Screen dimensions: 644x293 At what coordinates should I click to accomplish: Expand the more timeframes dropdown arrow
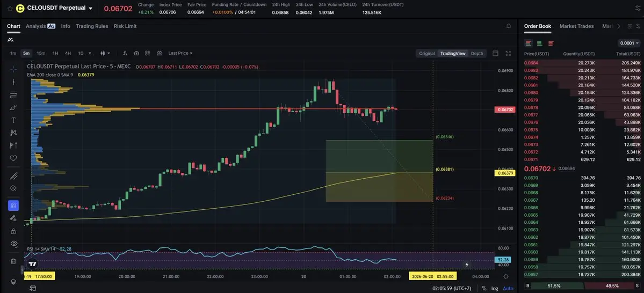click(90, 53)
